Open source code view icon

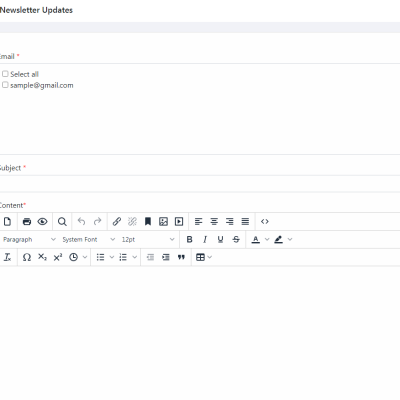click(265, 221)
